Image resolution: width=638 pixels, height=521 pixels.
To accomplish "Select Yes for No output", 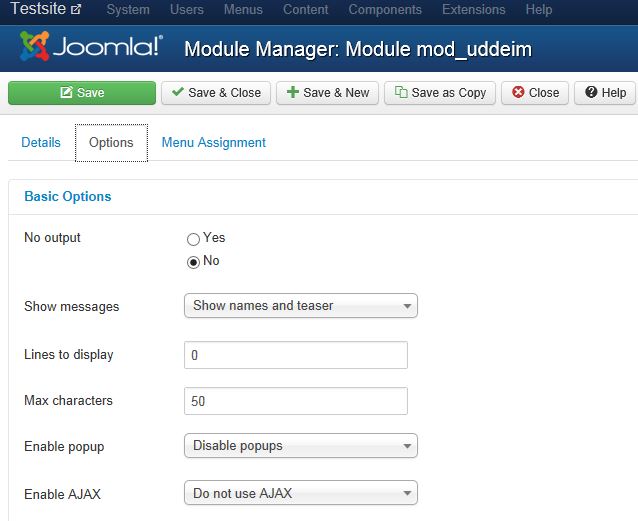I will [x=193, y=239].
